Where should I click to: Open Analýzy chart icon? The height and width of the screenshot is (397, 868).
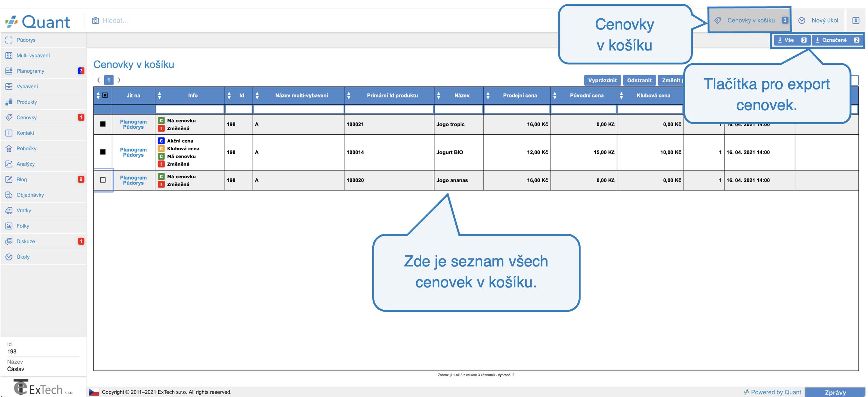point(9,164)
